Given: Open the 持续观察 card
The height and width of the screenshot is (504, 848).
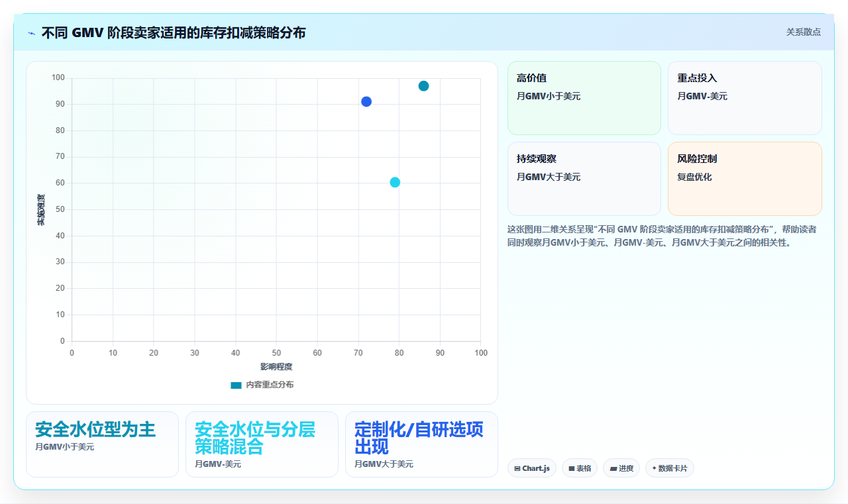Looking at the screenshot, I should pos(584,179).
